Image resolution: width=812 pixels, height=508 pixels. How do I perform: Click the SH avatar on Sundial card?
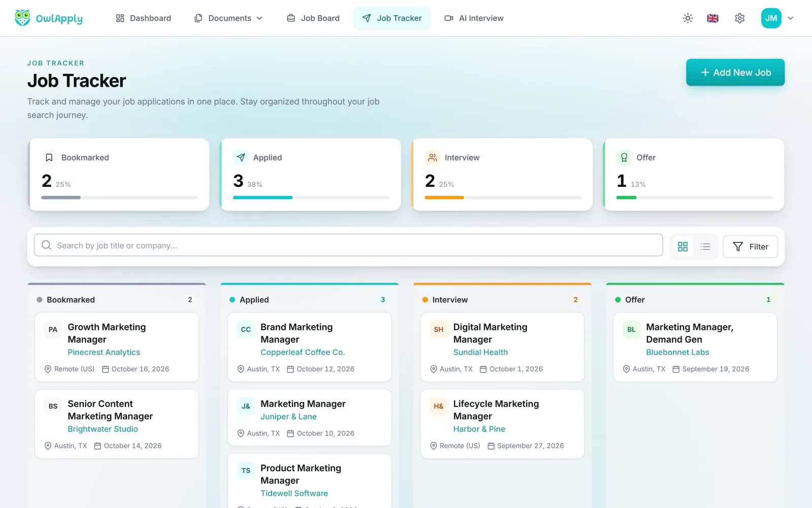coord(438,329)
